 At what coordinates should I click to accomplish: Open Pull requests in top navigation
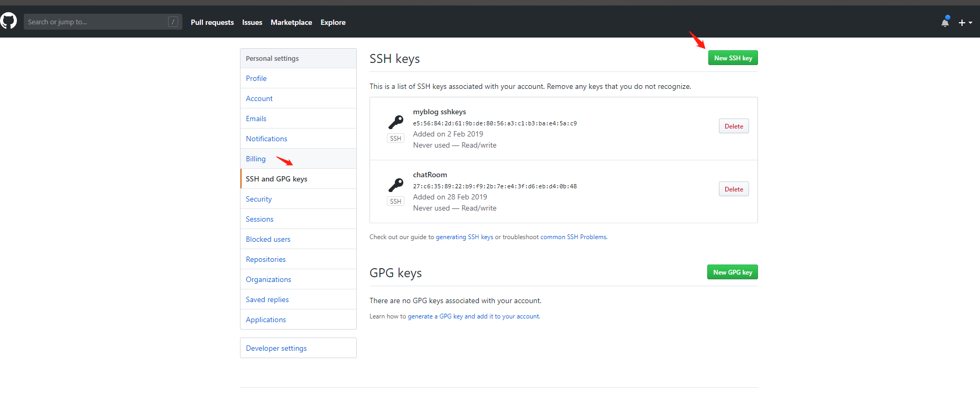pos(212,22)
